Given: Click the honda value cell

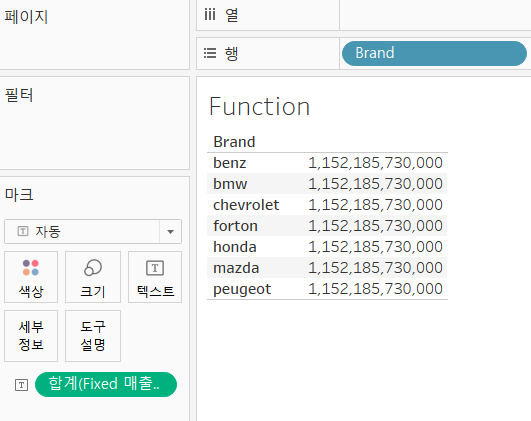Looking at the screenshot, I should point(375,247).
